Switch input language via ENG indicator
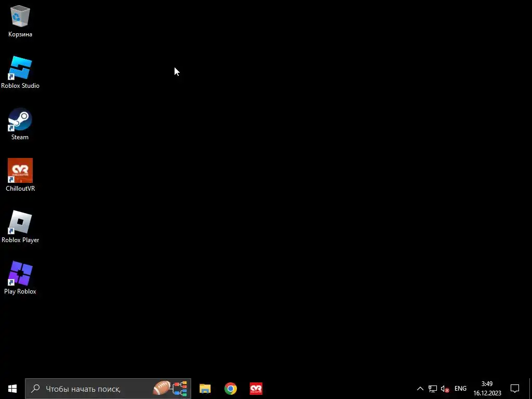The image size is (532, 399). click(460, 389)
